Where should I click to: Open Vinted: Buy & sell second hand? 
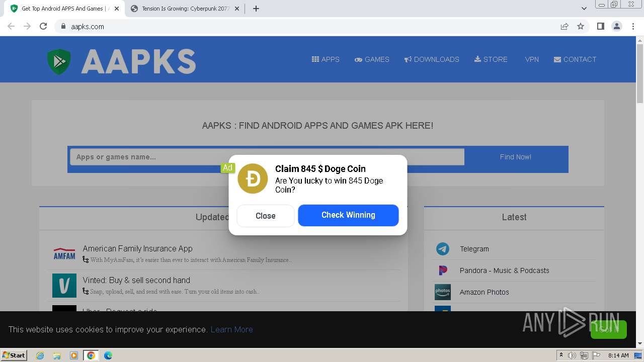(x=136, y=280)
